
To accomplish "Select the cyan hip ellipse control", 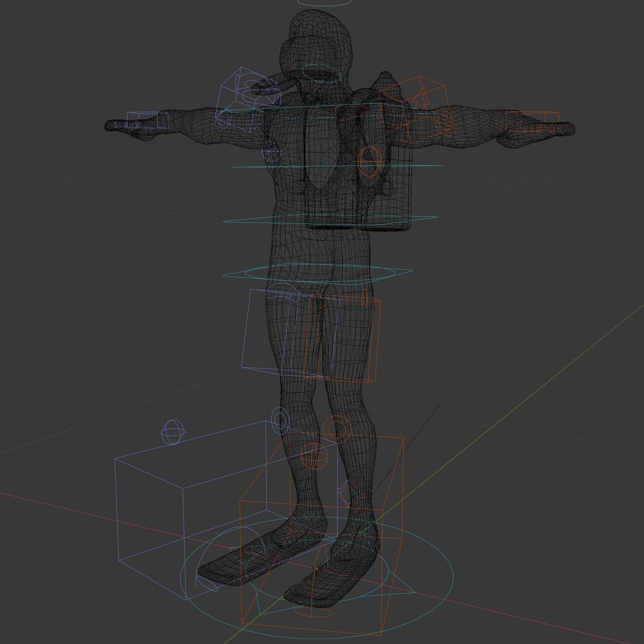I will (x=320, y=273).
